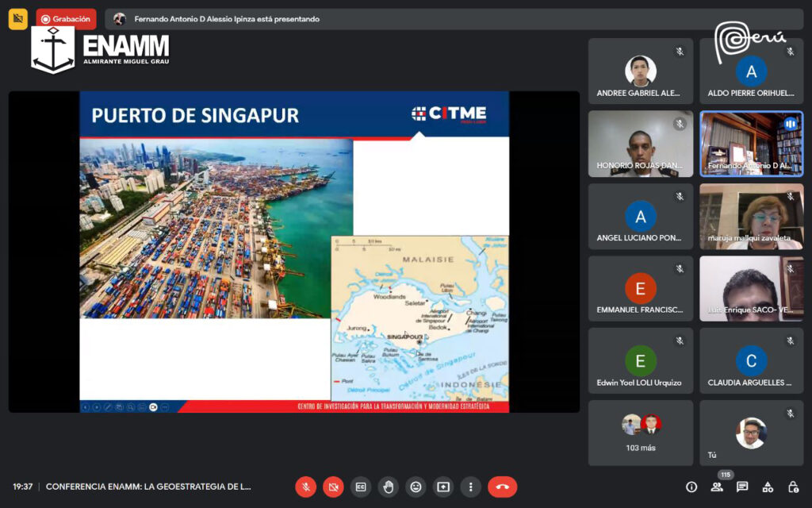Viewport: 812px width, 508px height.
Task: Click the yellow camera-off icon at top left
Action: coord(18,19)
